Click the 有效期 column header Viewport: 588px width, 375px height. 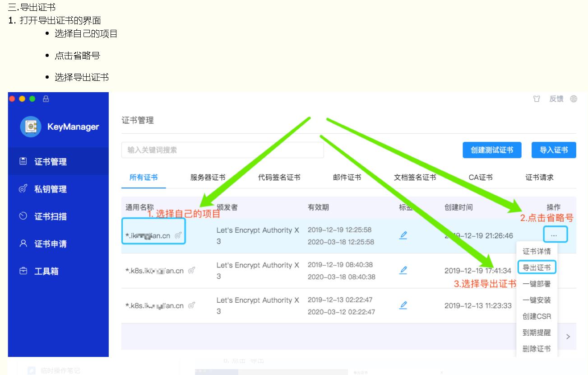[x=318, y=207]
